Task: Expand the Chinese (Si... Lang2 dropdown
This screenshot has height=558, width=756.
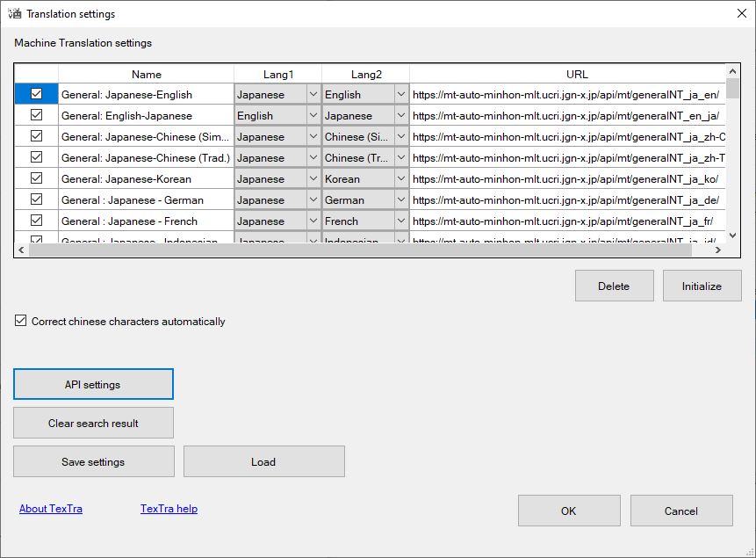Action: pos(401,136)
